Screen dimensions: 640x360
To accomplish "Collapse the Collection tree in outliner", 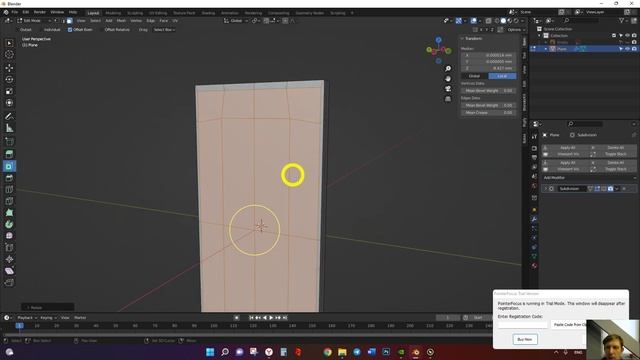I will click(539, 36).
